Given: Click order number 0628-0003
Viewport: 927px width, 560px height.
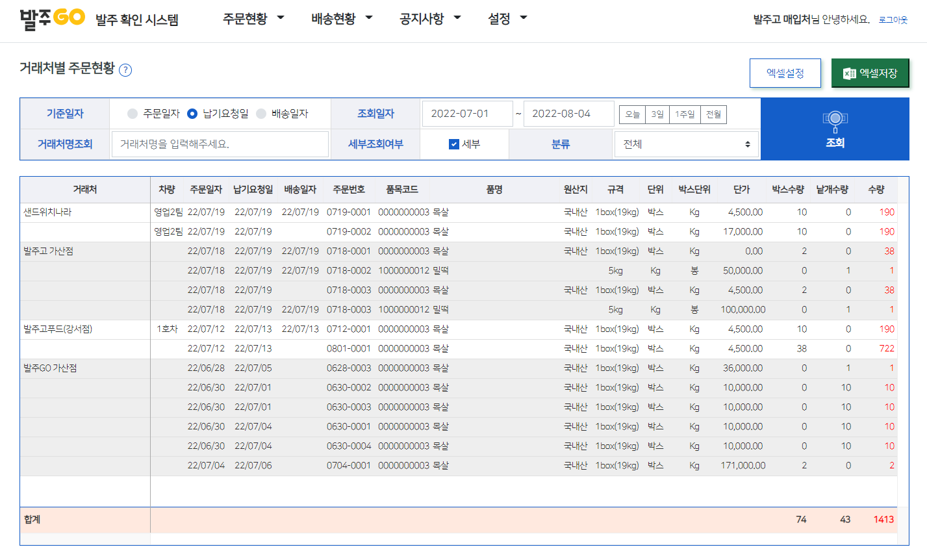Looking at the screenshot, I should point(349,368).
